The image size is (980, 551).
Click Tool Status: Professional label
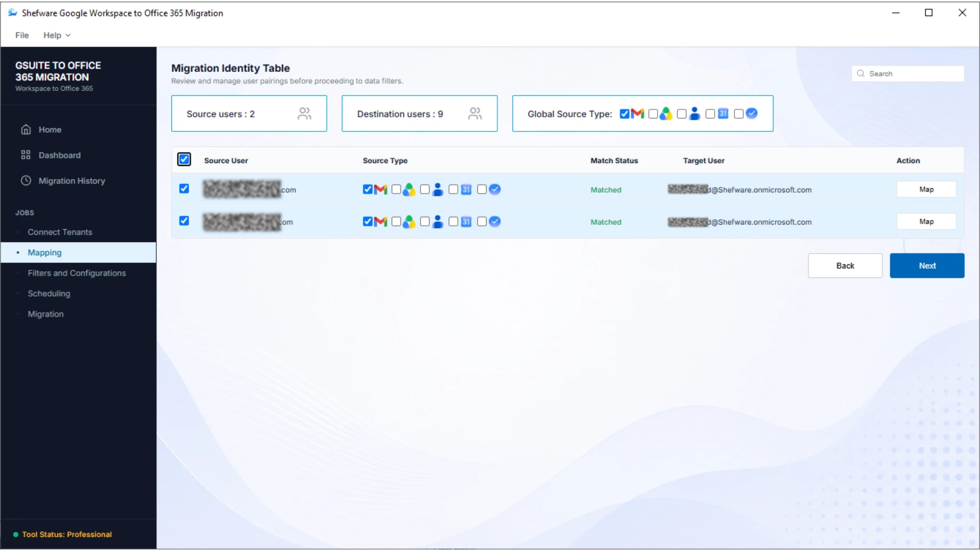[x=67, y=534]
